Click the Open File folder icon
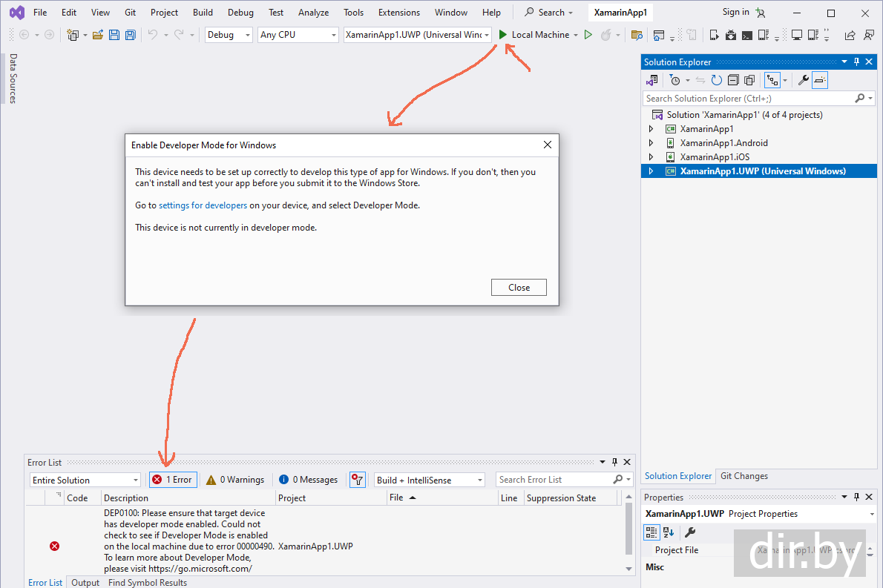 click(x=98, y=35)
